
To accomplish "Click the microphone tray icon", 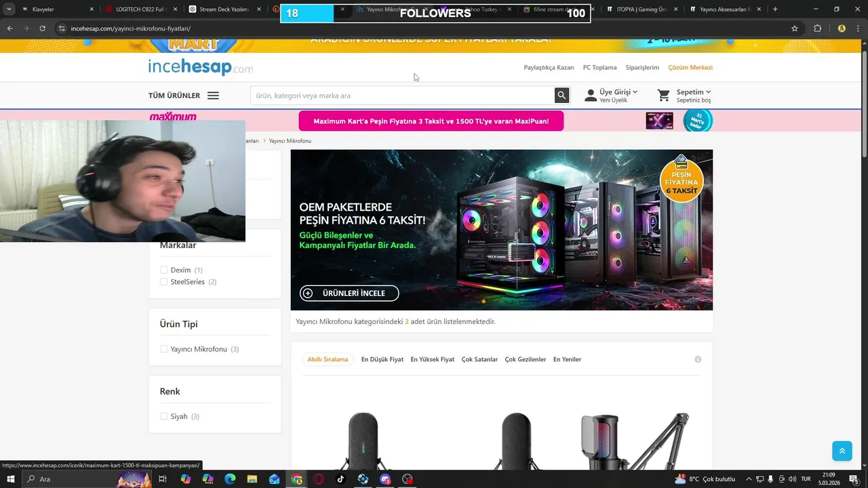I will click(x=770, y=479).
